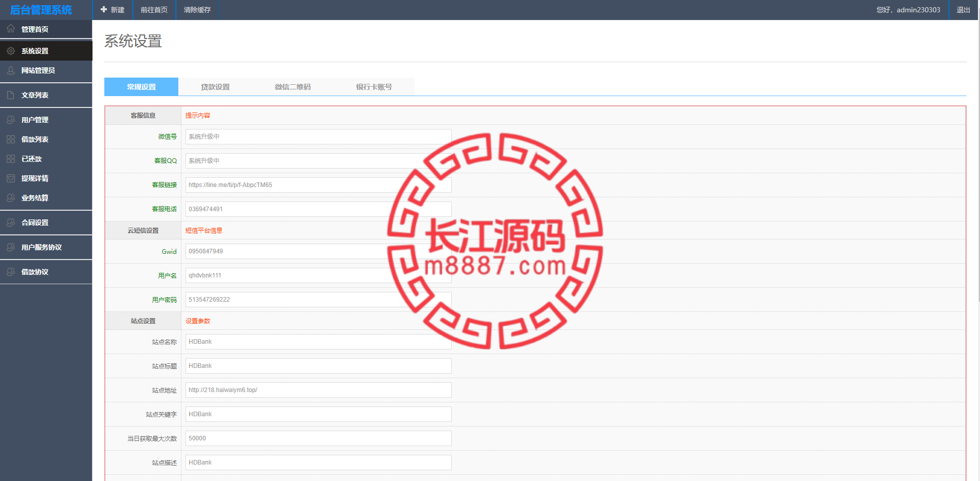Open 借款列表 in the sidebar
The height and width of the screenshot is (481, 980).
(x=46, y=139)
